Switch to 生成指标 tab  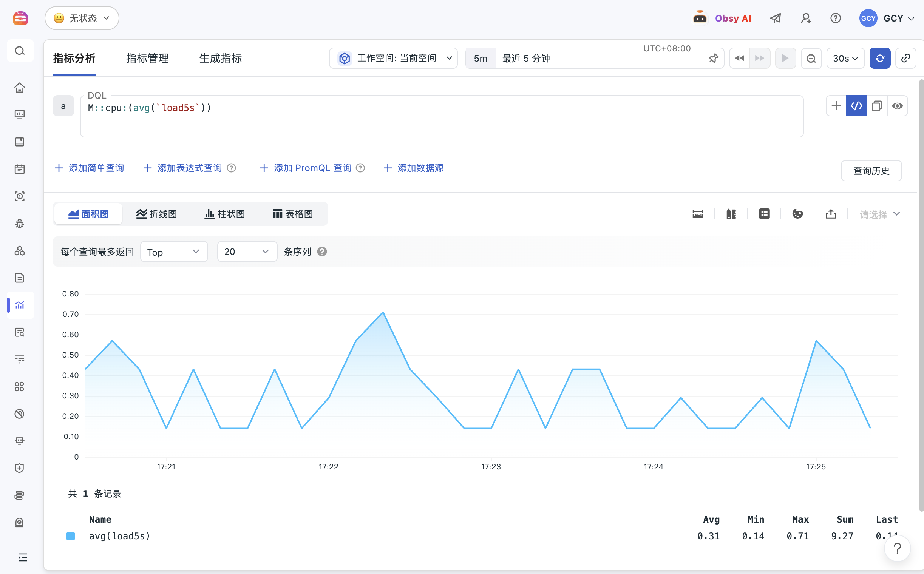(x=221, y=58)
